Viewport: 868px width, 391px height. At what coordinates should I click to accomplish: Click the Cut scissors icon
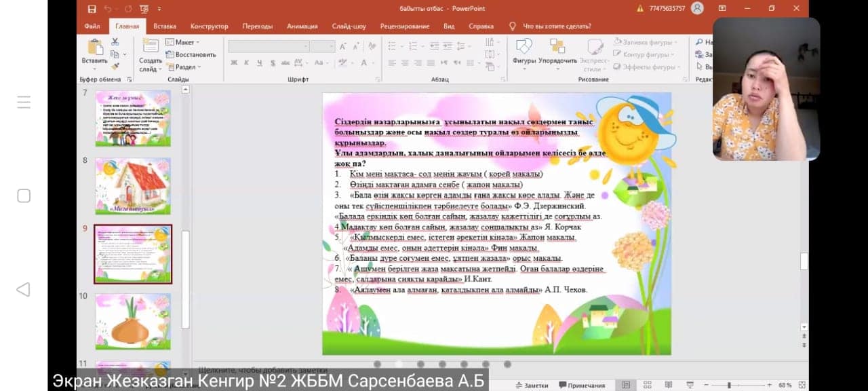pyautogui.click(x=115, y=42)
